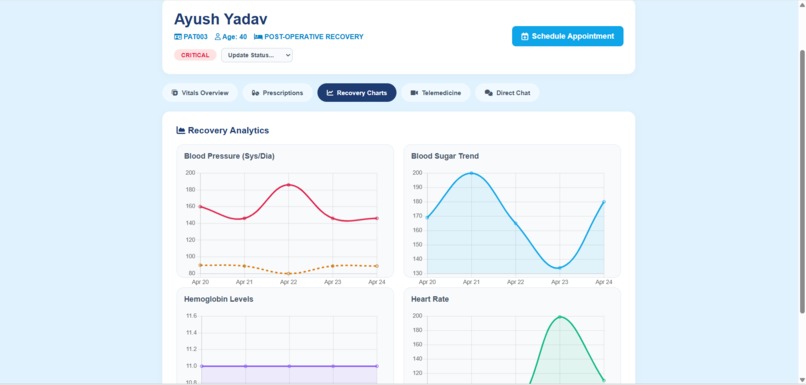Click the Blood Sugar Trend chart title

pos(445,156)
